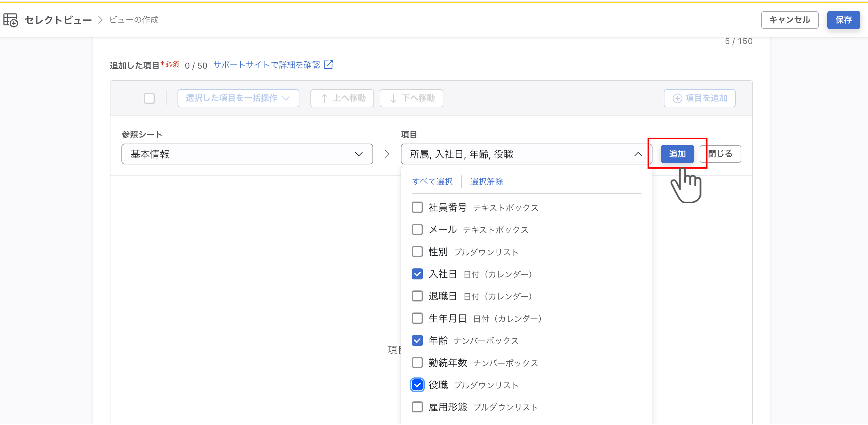Click the plus icon in 項目を追加

tap(677, 98)
